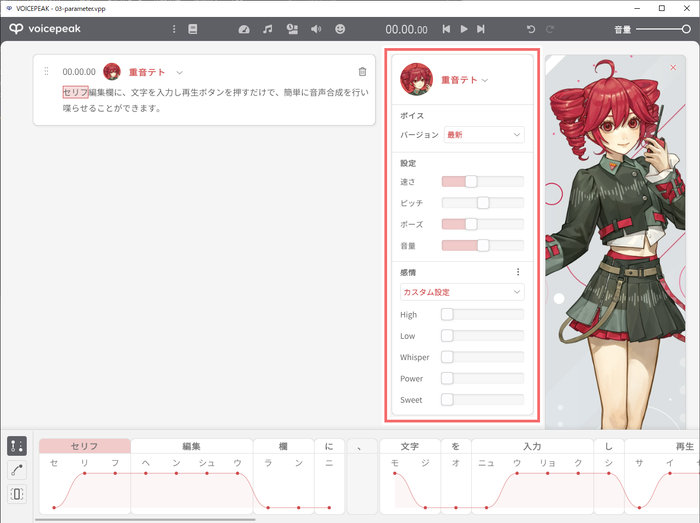Viewport: 700px width, 523px height.
Task: Skip to previous line button
Action: [446, 29]
